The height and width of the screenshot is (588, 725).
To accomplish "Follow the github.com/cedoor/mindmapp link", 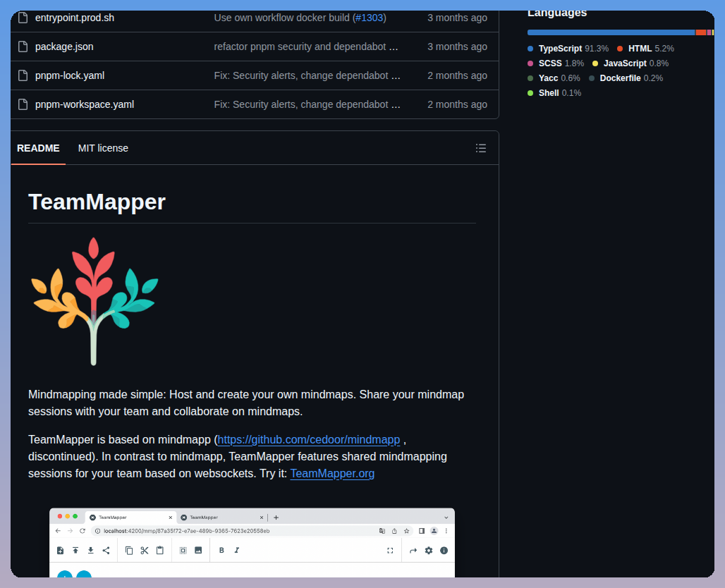I will tap(309, 440).
